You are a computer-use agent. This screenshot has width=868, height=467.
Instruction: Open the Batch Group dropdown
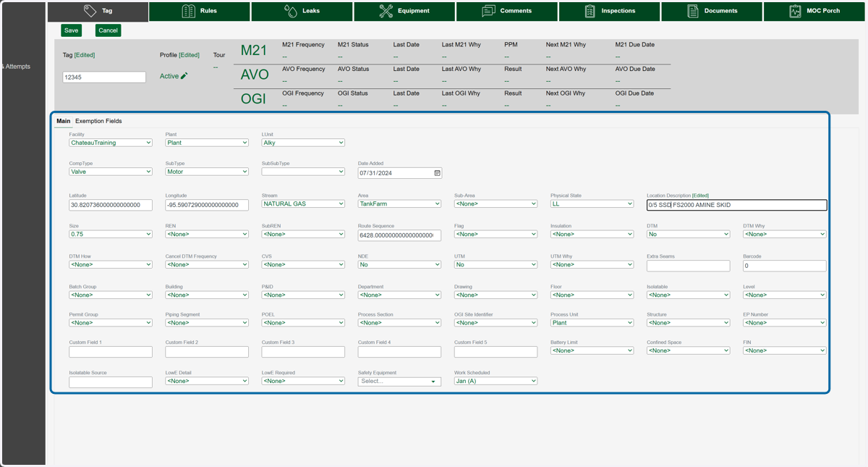pyautogui.click(x=111, y=295)
